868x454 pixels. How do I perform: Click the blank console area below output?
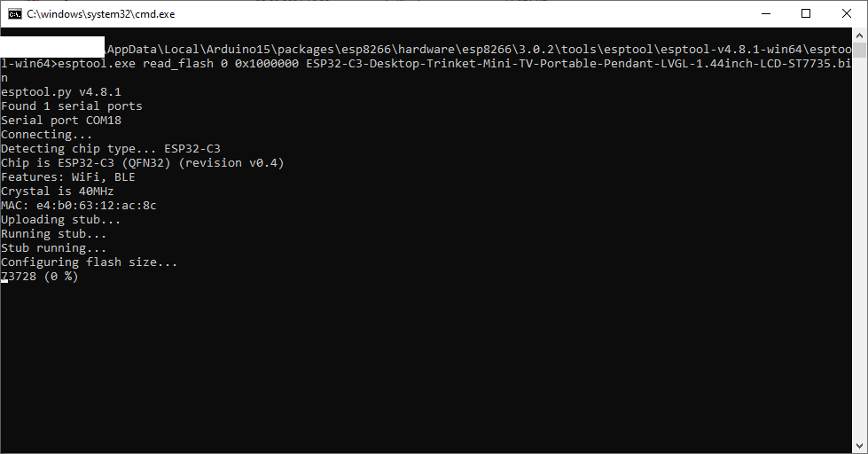click(x=426, y=365)
